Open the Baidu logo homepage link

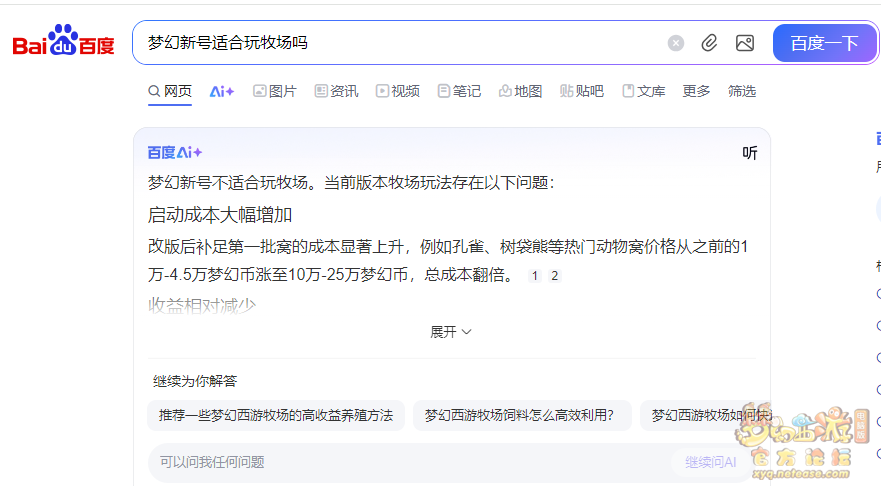[63, 40]
